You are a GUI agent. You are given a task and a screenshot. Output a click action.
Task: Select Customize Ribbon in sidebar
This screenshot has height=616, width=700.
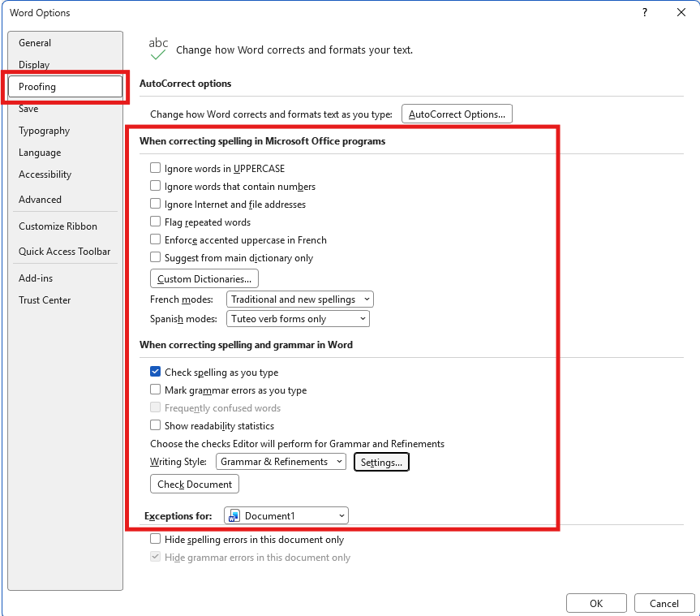[x=65, y=226]
